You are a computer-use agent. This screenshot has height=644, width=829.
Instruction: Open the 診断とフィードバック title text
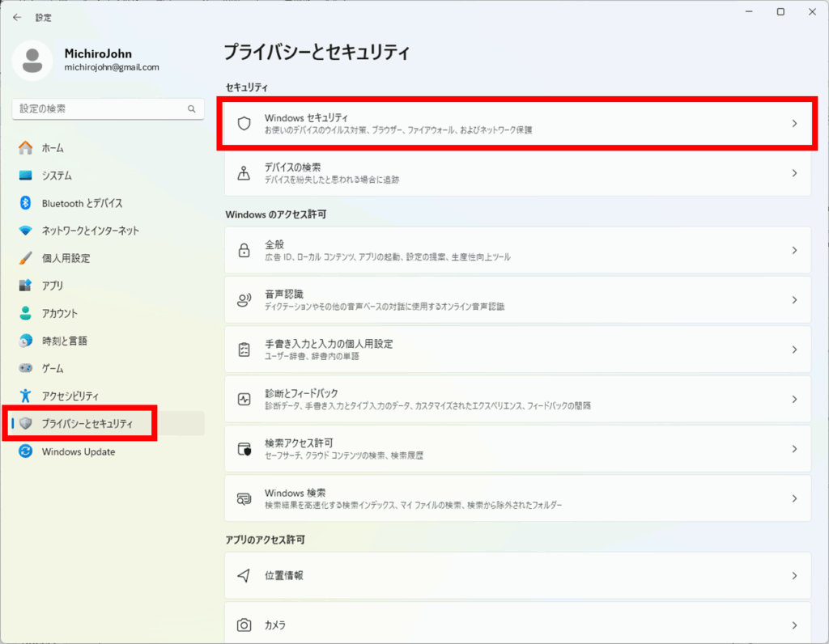coord(301,393)
